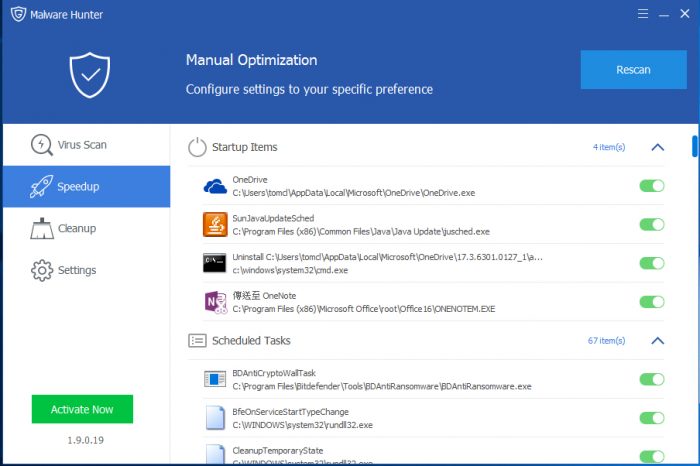The height and width of the screenshot is (466, 700).
Task: Switch to the Virus Scan tab
Action: [82, 145]
